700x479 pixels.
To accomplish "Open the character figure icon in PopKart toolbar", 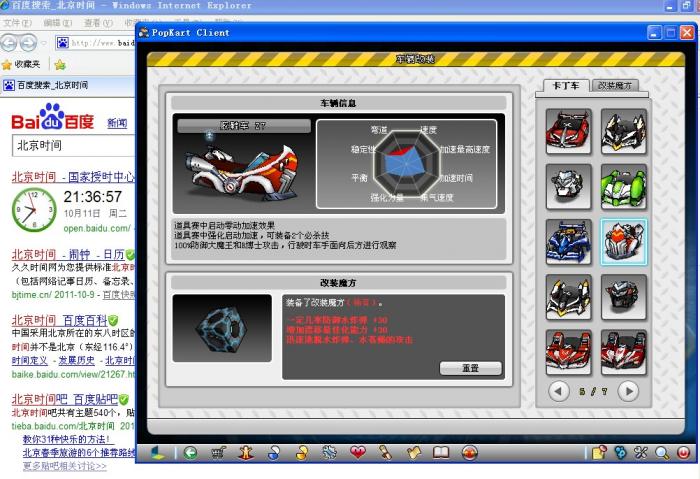I will pos(246,453).
